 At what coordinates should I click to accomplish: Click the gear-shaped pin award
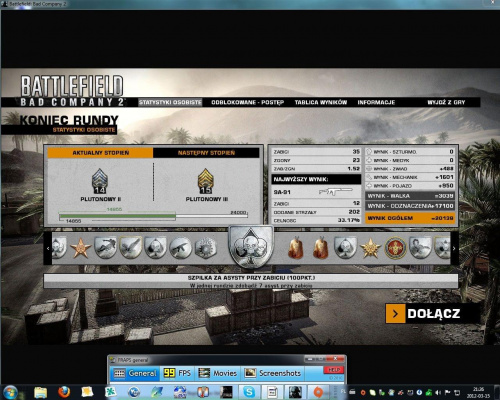coord(205,248)
